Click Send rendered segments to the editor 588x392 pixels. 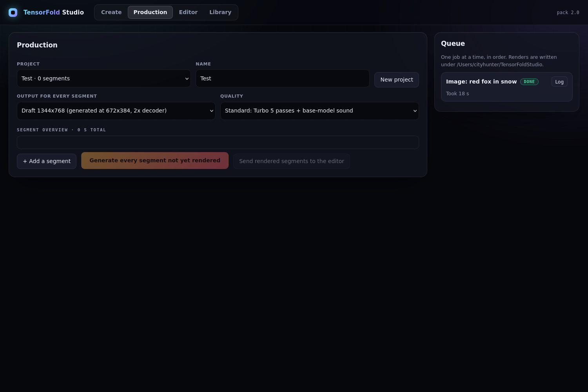pos(292,161)
